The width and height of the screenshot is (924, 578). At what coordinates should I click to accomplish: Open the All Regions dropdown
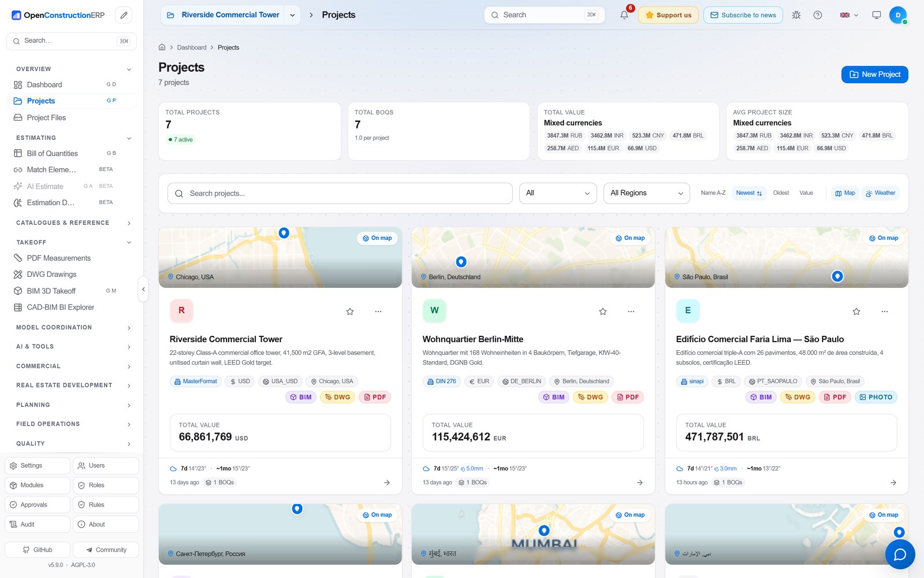(647, 193)
